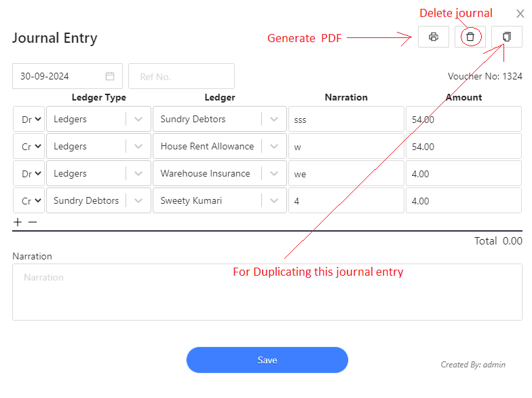The height and width of the screenshot is (398, 532).
Task: Expand Ledger Type dropdown showing Sundry Debtors
Action: (138, 200)
